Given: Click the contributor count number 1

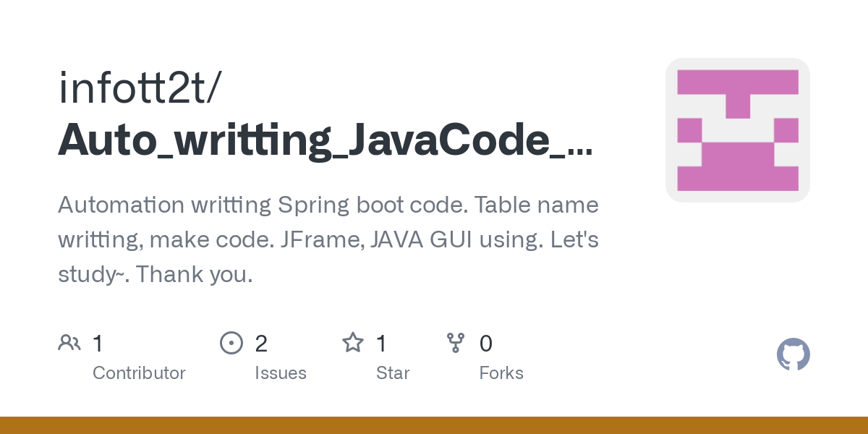Looking at the screenshot, I should (98, 343).
